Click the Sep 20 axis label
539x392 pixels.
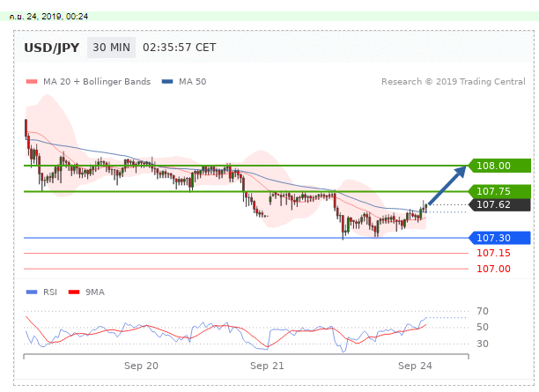[x=141, y=366]
